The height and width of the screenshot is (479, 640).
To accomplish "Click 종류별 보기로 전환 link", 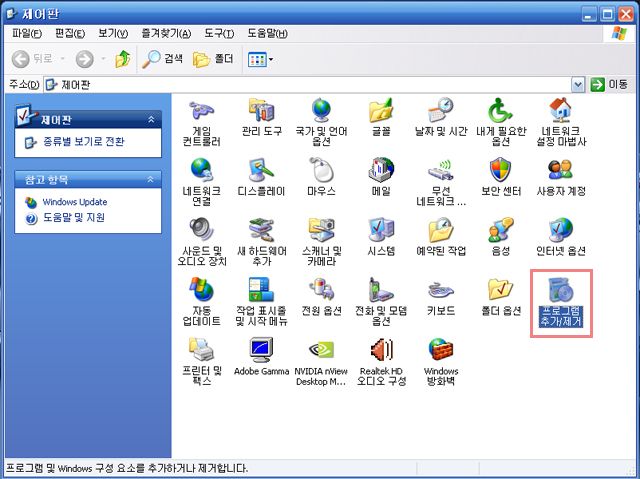I will 83,142.
